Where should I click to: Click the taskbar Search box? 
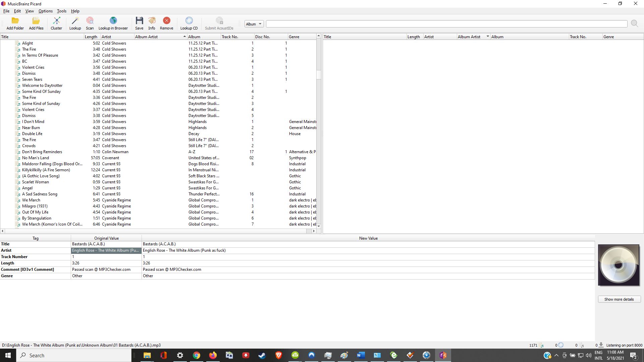point(74,355)
